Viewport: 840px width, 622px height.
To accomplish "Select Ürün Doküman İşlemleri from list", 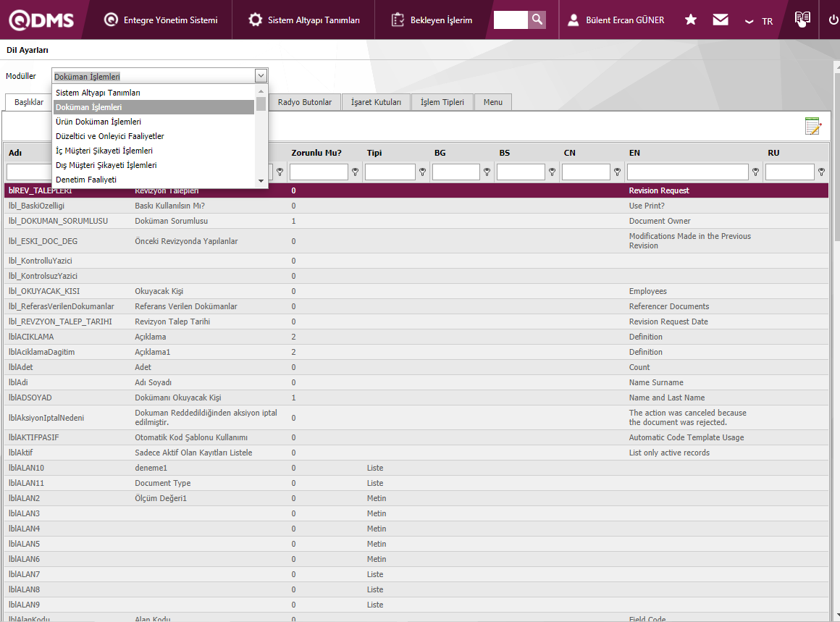I will [x=98, y=122].
